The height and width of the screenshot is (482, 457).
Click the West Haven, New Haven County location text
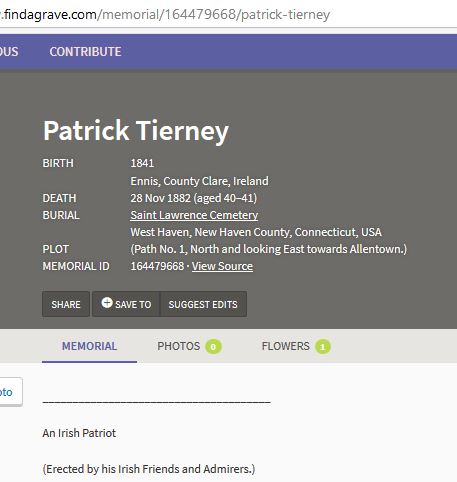pyautogui.click(x=256, y=232)
